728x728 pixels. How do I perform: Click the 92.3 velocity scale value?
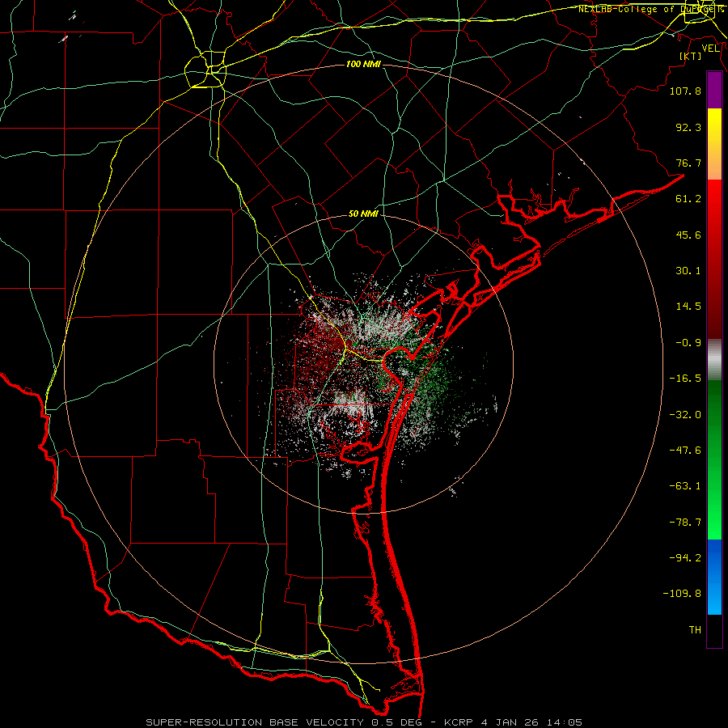pyautogui.click(x=688, y=127)
